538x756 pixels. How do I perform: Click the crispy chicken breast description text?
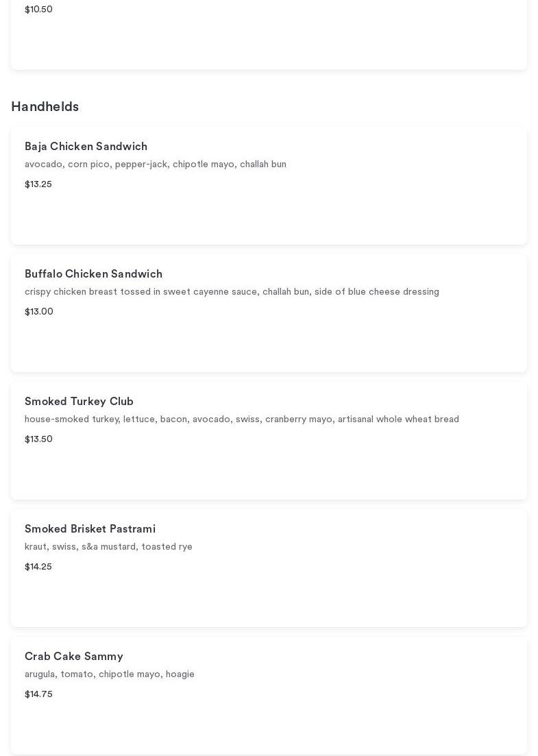coord(232,292)
